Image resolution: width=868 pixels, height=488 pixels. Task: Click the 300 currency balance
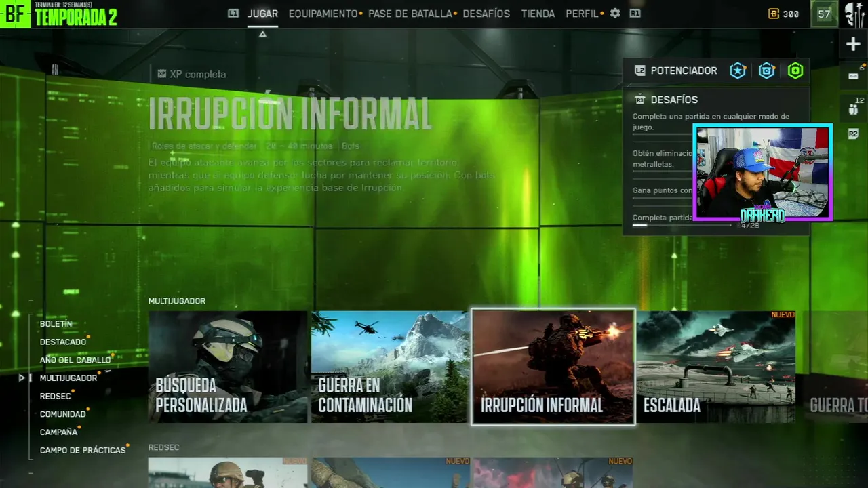pyautogui.click(x=791, y=14)
